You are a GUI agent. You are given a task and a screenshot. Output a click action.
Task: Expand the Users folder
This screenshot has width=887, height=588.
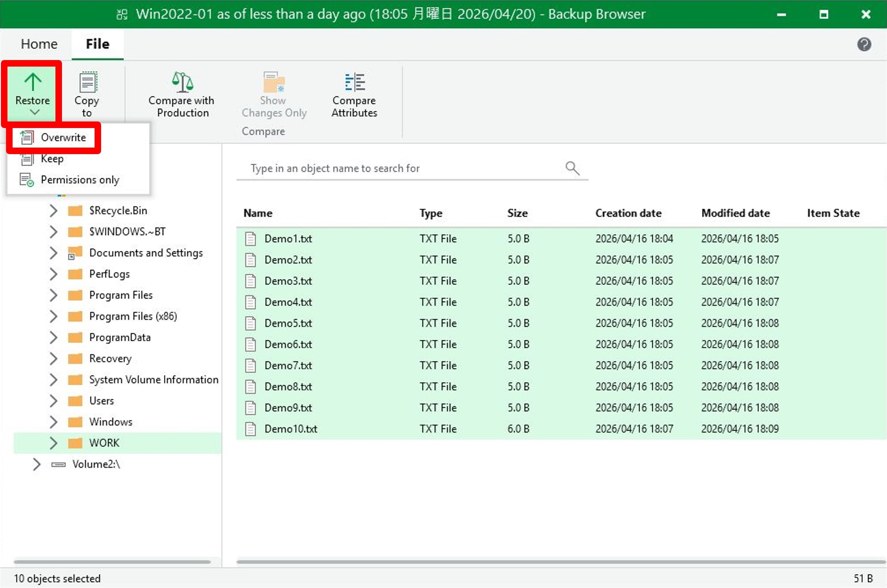(x=54, y=400)
